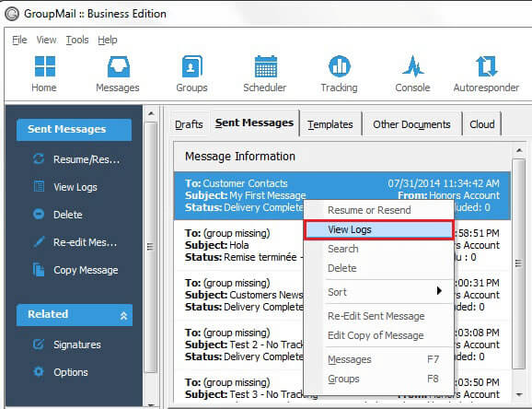Choose View Logs in context menu
532x409 pixels.
(378, 229)
